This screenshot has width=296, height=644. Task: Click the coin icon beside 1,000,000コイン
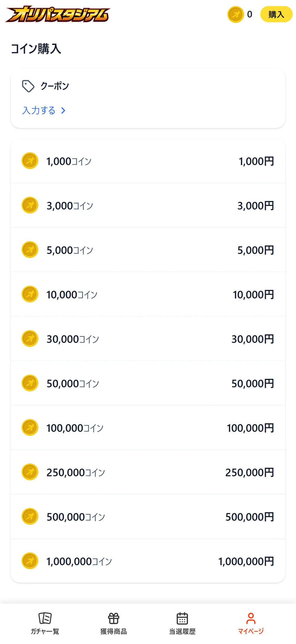pos(30,561)
